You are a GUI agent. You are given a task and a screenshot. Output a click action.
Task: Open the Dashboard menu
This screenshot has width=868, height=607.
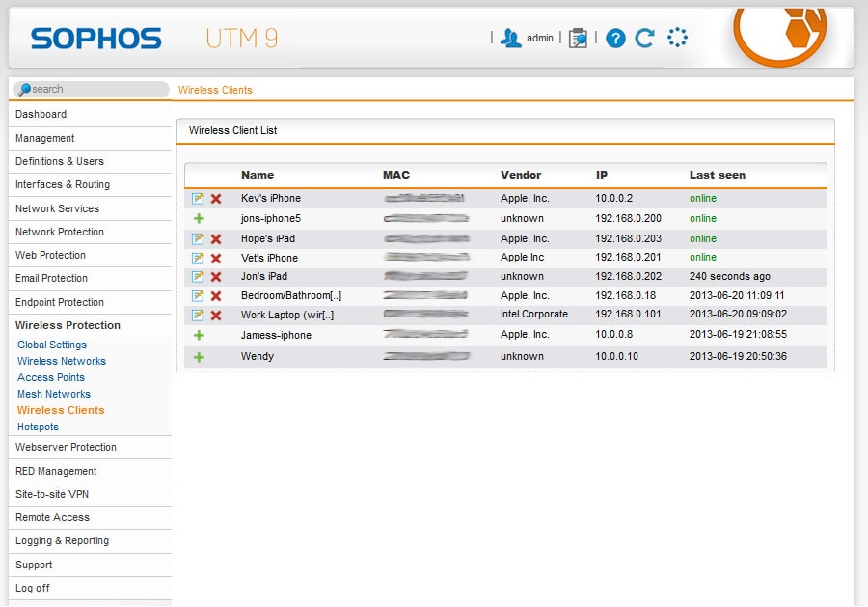(90, 114)
